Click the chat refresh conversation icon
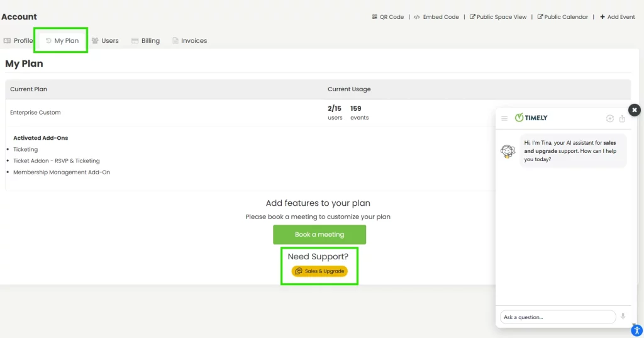The width and height of the screenshot is (644, 338). pyautogui.click(x=609, y=118)
